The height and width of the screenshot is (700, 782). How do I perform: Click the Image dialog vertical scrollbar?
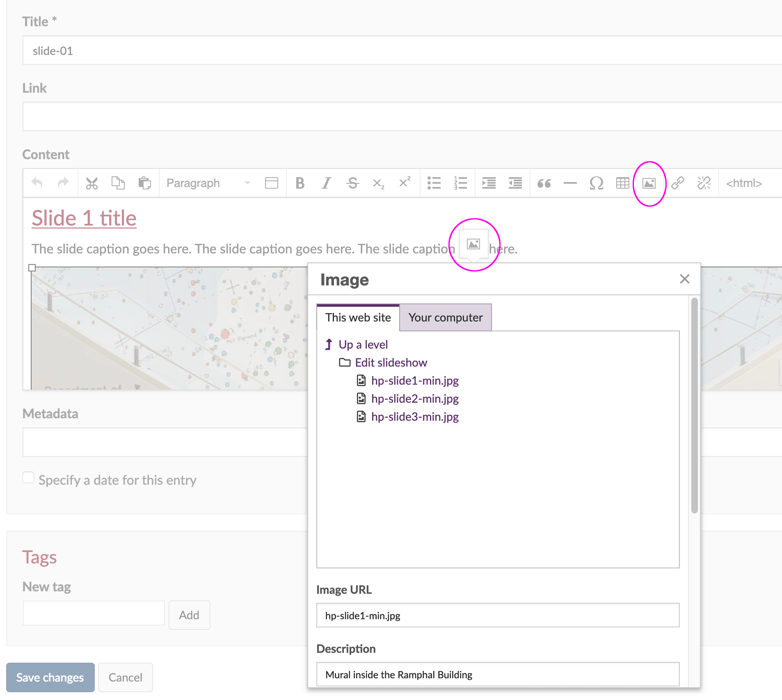click(694, 406)
